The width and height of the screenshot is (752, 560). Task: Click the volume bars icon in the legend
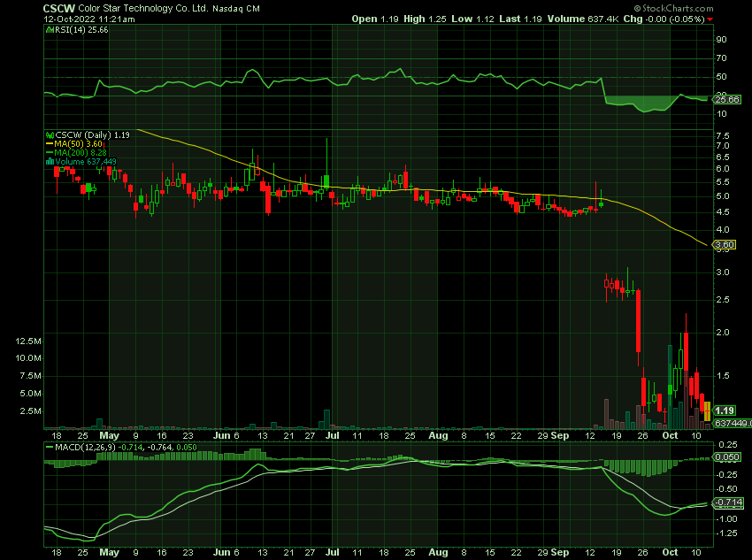point(50,162)
